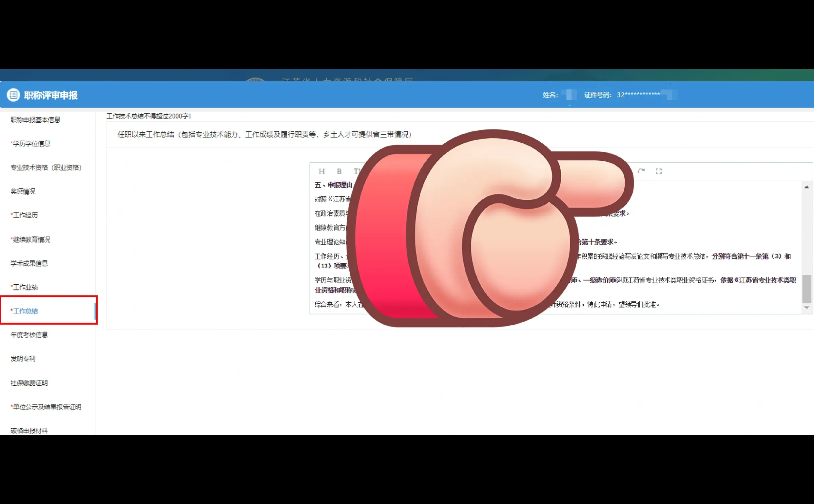Select 年度考核信息 in the sidebar
The image size is (814, 504).
(x=29, y=335)
